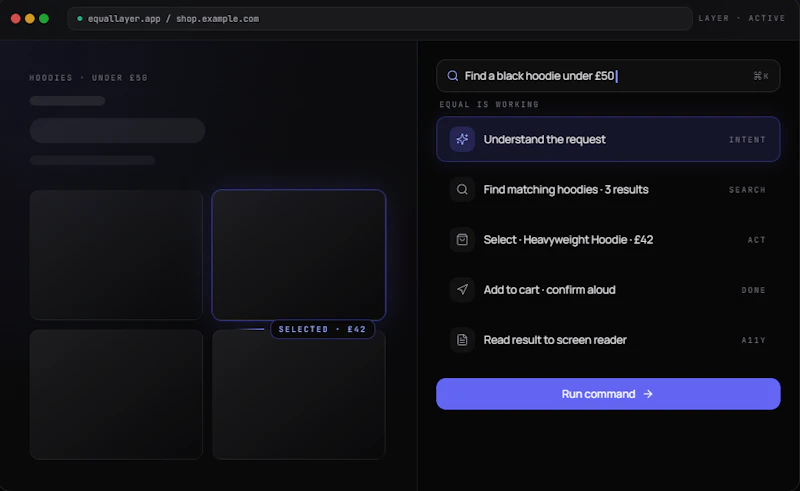This screenshot has height=491, width=800.
Task: Minimize the window with the yellow button
Action: 30,19
